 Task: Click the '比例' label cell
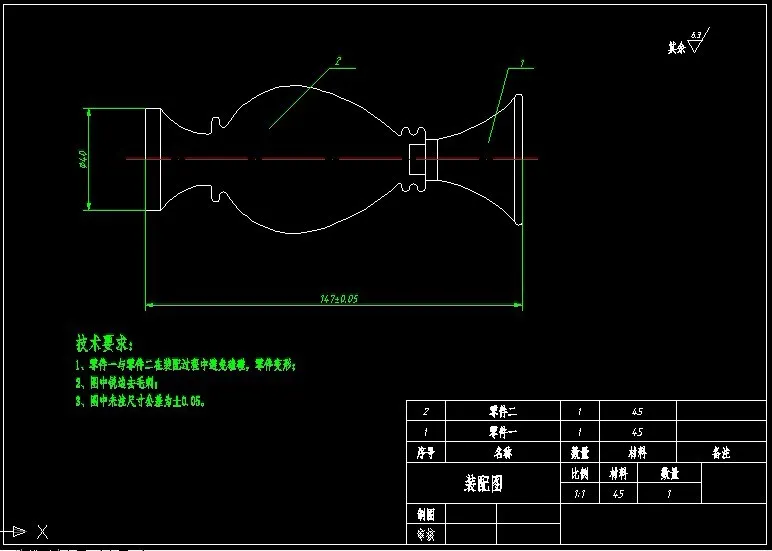click(x=580, y=473)
